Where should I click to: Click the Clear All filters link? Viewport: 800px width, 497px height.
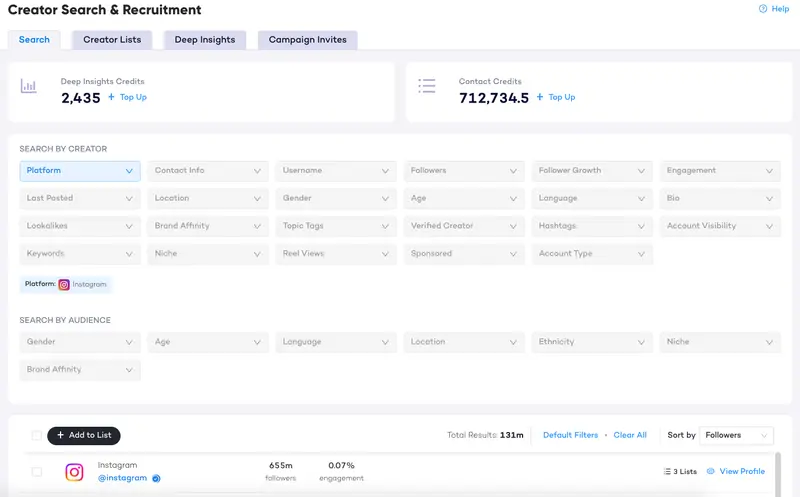coord(630,435)
